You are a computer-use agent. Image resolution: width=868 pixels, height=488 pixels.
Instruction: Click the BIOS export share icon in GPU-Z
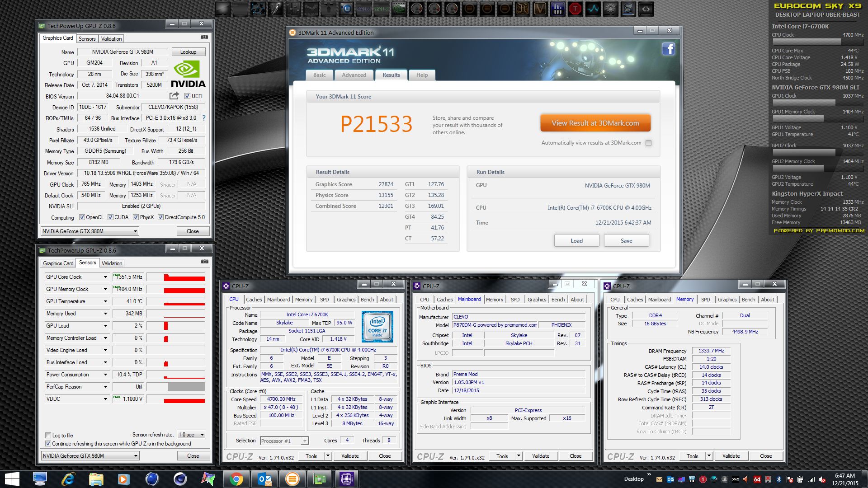click(x=174, y=96)
